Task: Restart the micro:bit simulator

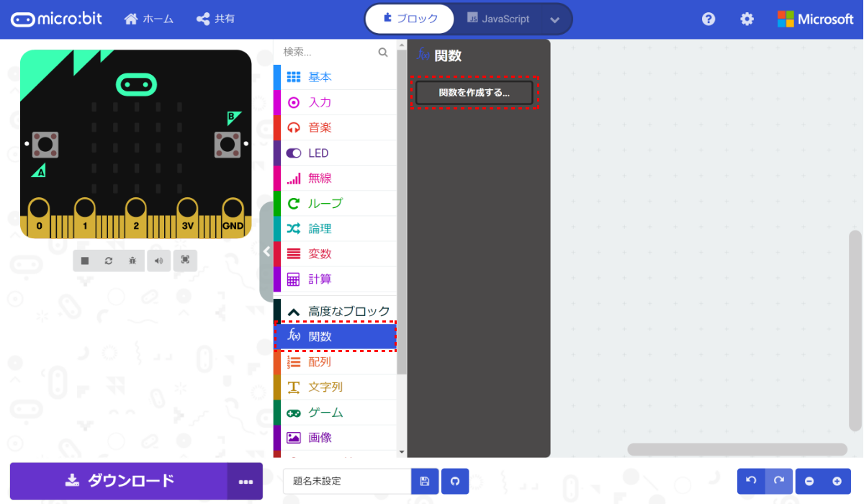Action: click(109, 261)
